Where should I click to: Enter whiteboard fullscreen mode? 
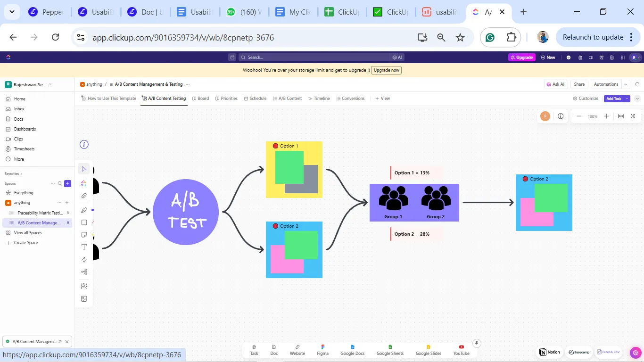tap(633, 116)
